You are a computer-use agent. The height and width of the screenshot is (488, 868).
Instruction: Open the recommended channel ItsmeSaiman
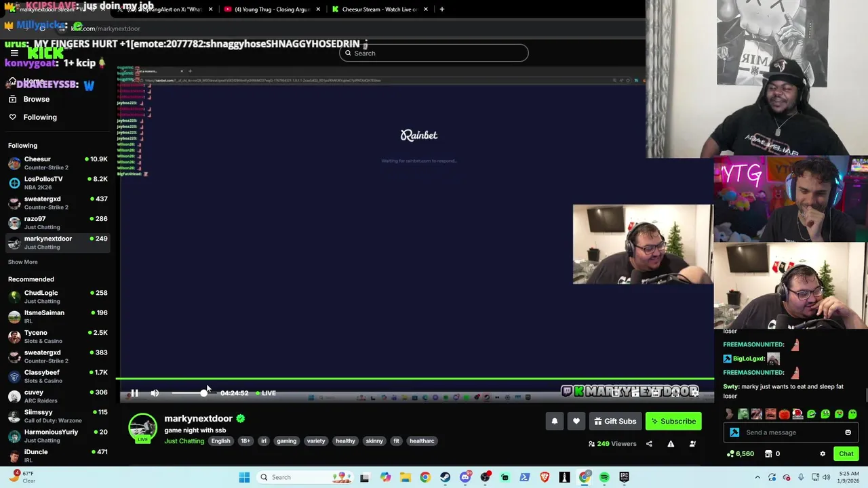[x=58, y=317]
